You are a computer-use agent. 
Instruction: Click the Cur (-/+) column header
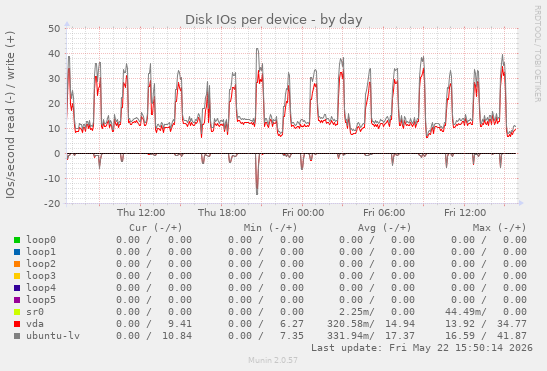(x=156, y=228)
